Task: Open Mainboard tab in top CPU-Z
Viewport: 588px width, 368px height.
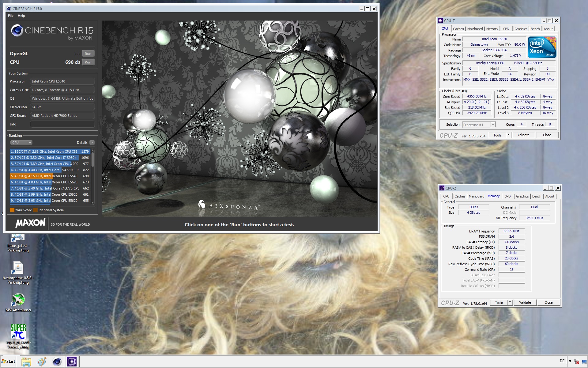Action: point(475,29)
